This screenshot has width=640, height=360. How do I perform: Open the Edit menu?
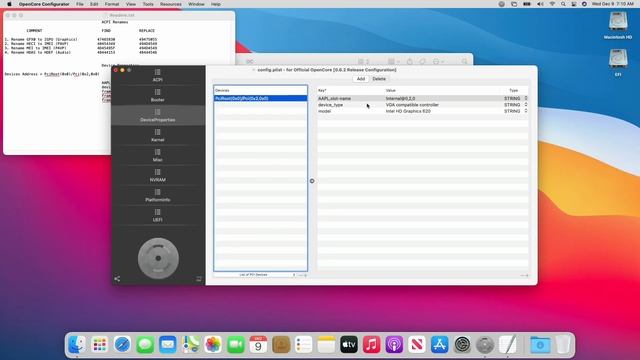click(x=94, y=4)
